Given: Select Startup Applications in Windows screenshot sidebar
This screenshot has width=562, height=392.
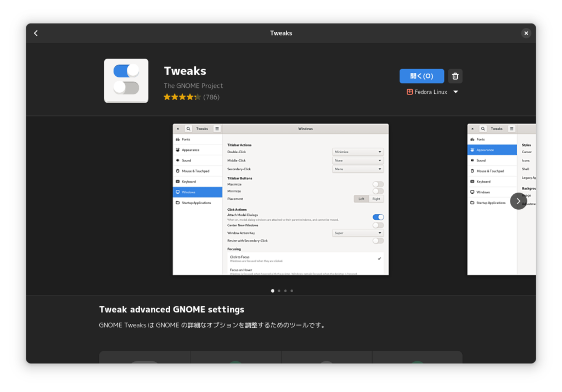Looking at the screenshot, I should (x=198, y=203).
